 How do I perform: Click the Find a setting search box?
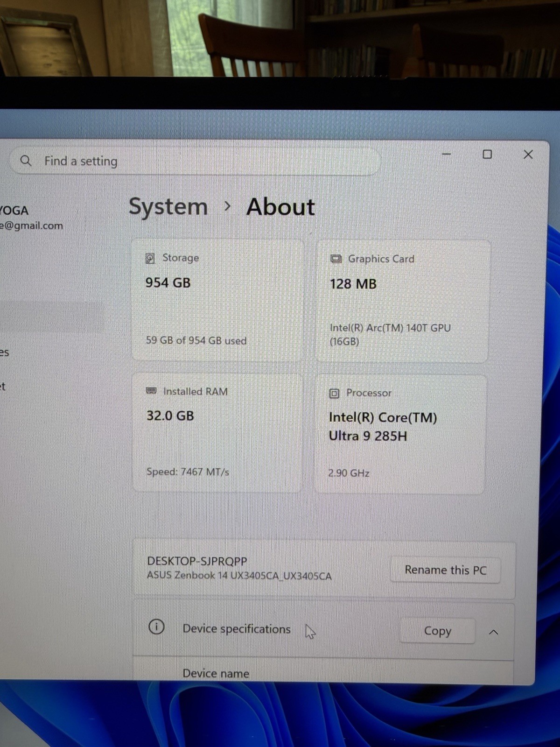[195, 162]
